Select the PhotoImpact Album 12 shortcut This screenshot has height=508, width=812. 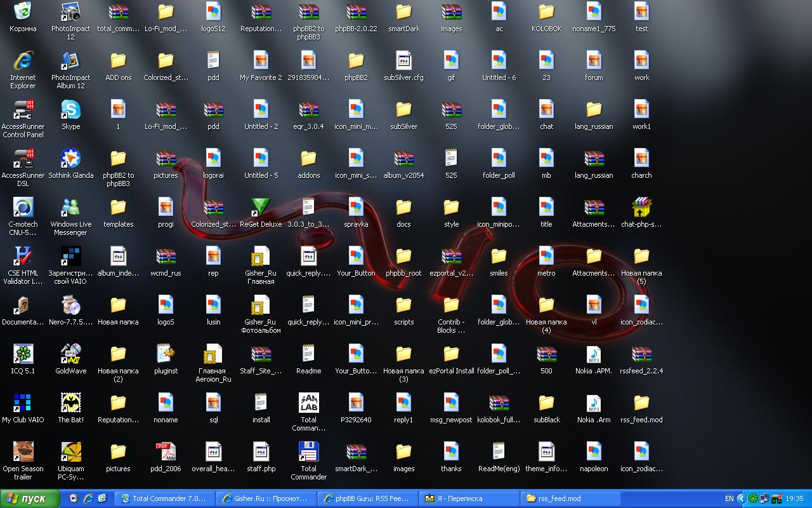pos(70,62)
